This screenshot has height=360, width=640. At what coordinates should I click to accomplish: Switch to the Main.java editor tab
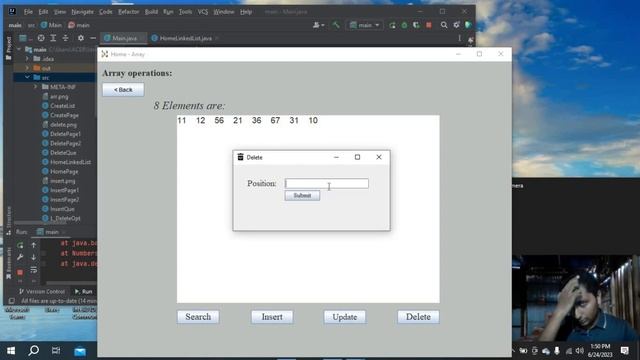coord(124,38)
